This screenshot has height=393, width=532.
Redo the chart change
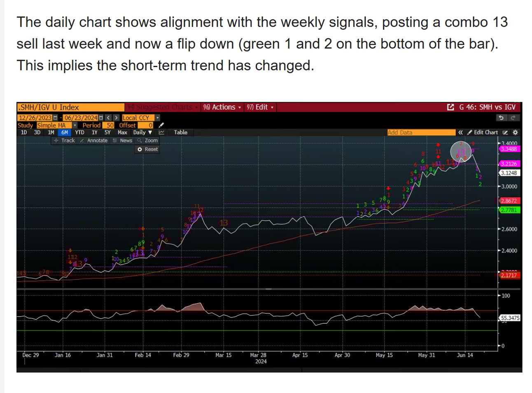[x=513, y=118]
